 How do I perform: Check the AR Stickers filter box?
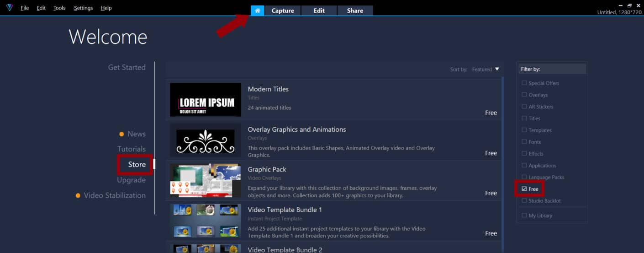tap(524, 107)
